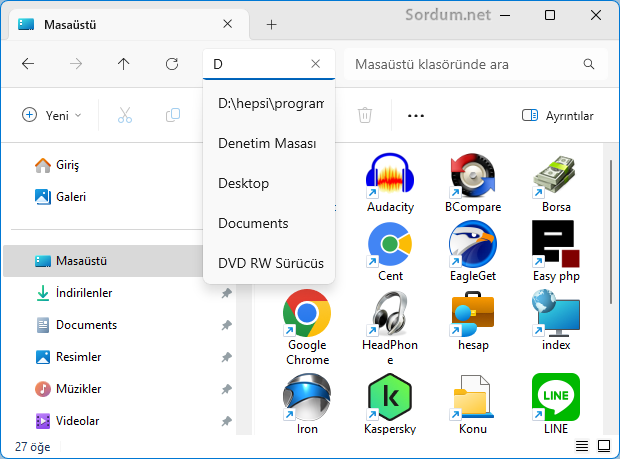Open Resimler folder in sidebar
The image size is (620, 459).
(x=69, y=357)
